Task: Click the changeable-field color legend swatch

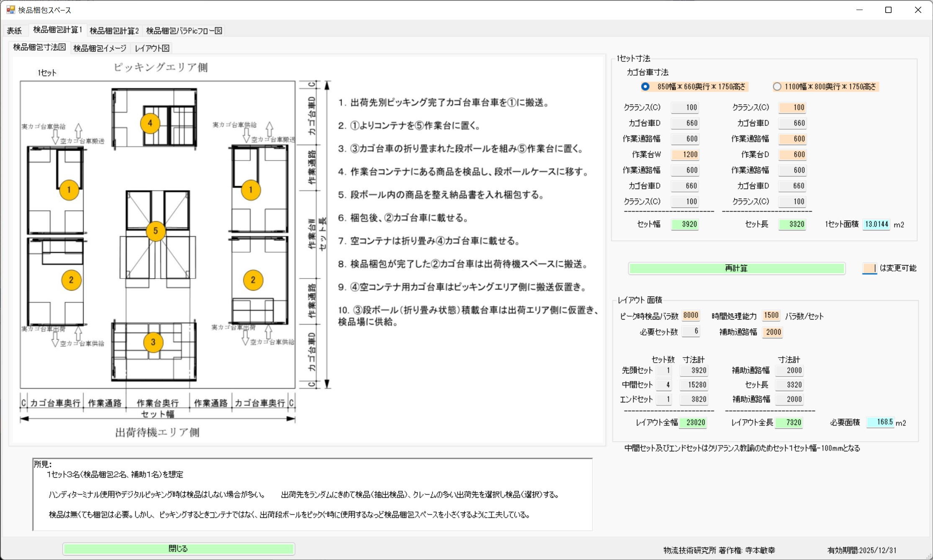Action: click(869, 268)
